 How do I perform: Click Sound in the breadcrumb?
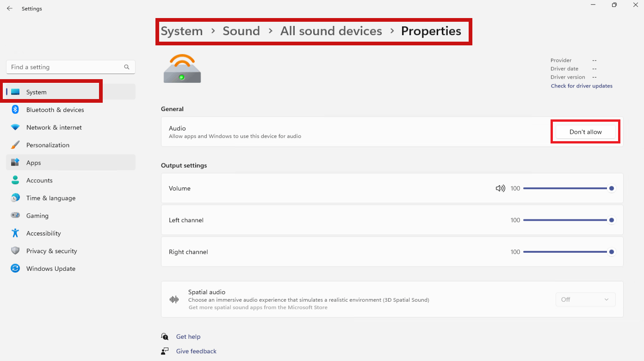[x=241, y=31]
